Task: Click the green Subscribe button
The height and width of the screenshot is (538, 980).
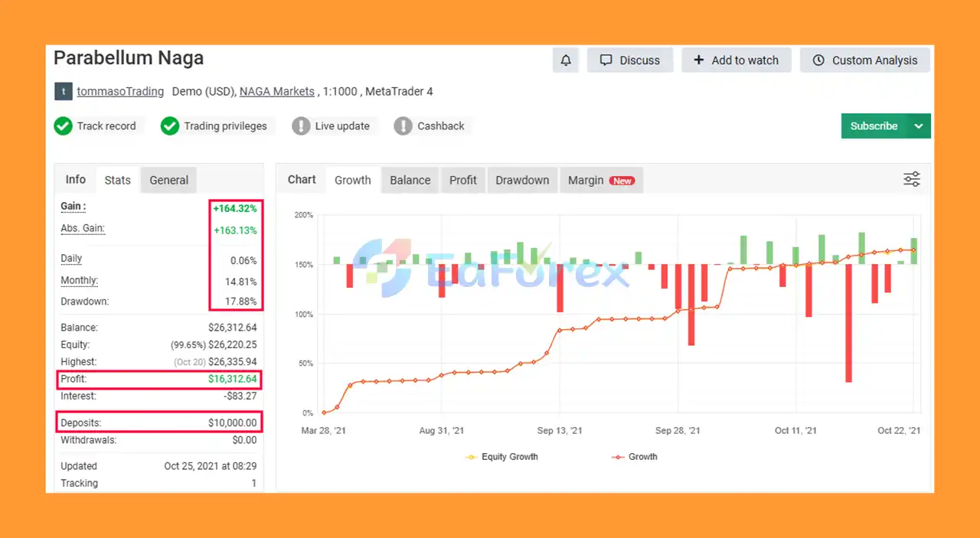Action: tap(874, 126)
